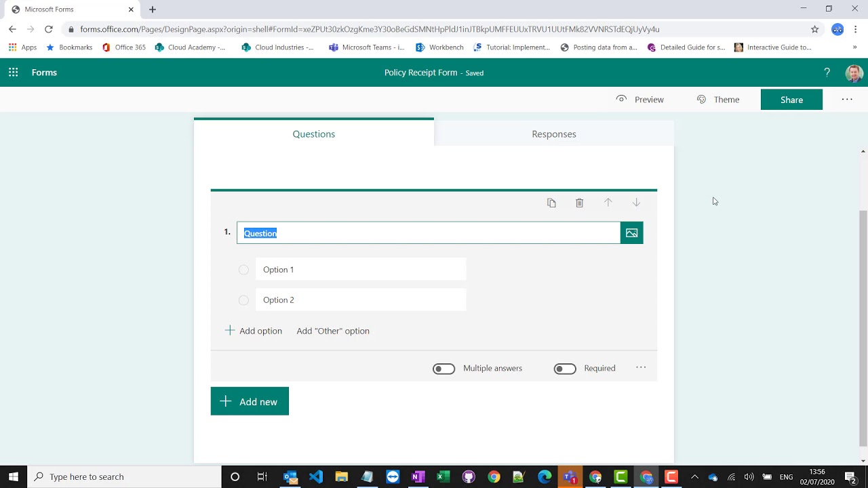Toggle the Multiple answers switch
Viewport: 868px width, 488px height.
[x=444, y=369]
